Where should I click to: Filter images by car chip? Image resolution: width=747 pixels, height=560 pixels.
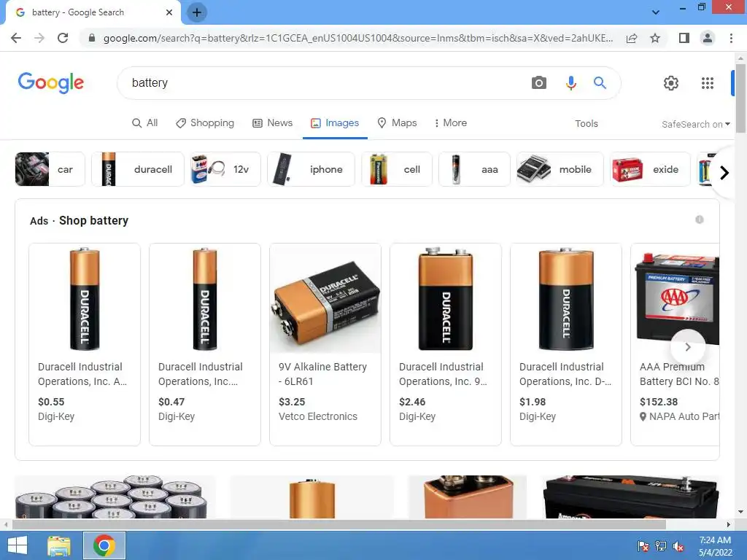(x=50, y=169)
